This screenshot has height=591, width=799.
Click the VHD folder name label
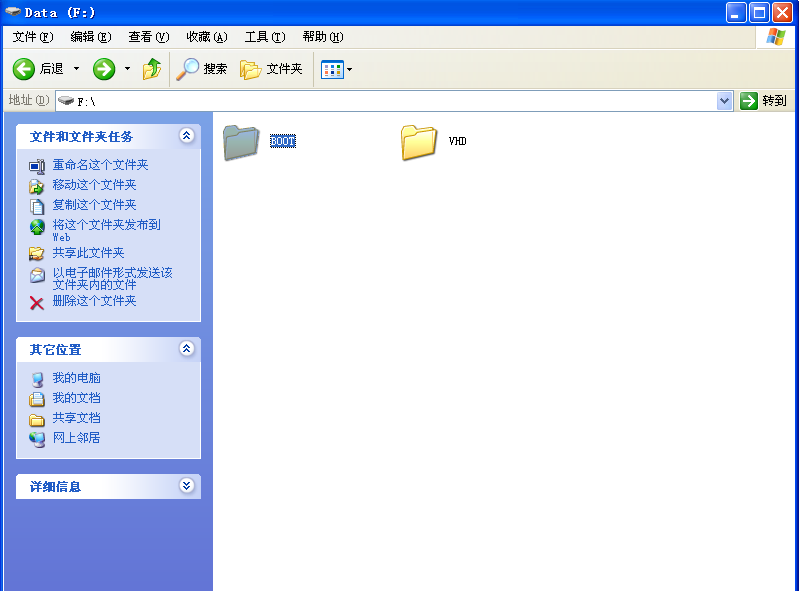(458, 141)
